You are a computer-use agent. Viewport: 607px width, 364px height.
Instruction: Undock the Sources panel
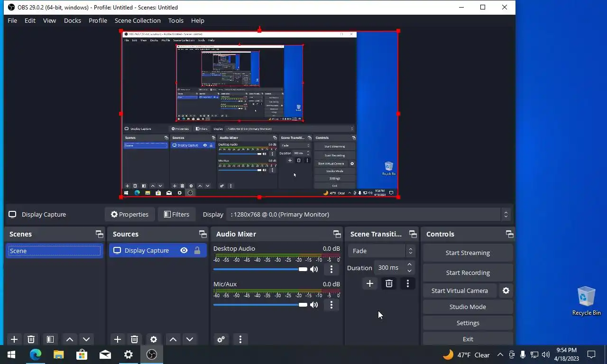(203, 234)
